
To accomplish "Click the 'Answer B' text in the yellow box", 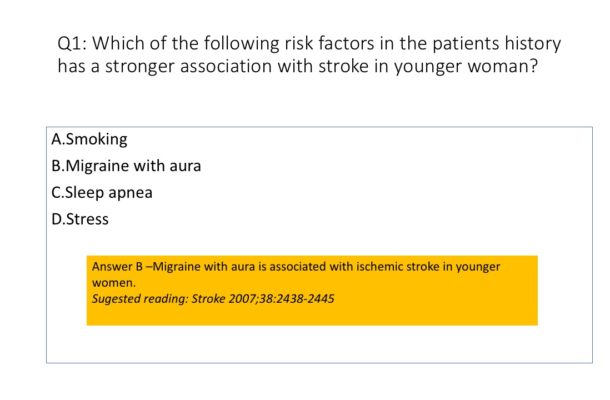I will point(117,267).
